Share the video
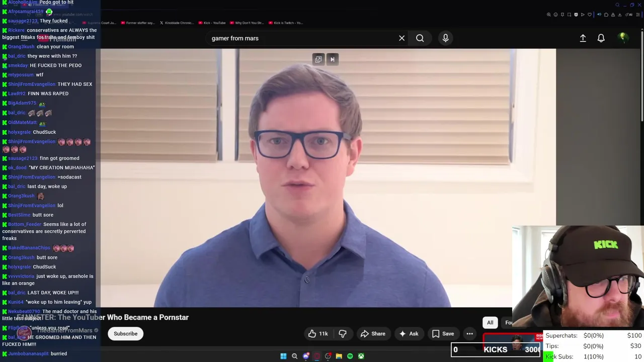The image size is (644, 362). point(373,334)
